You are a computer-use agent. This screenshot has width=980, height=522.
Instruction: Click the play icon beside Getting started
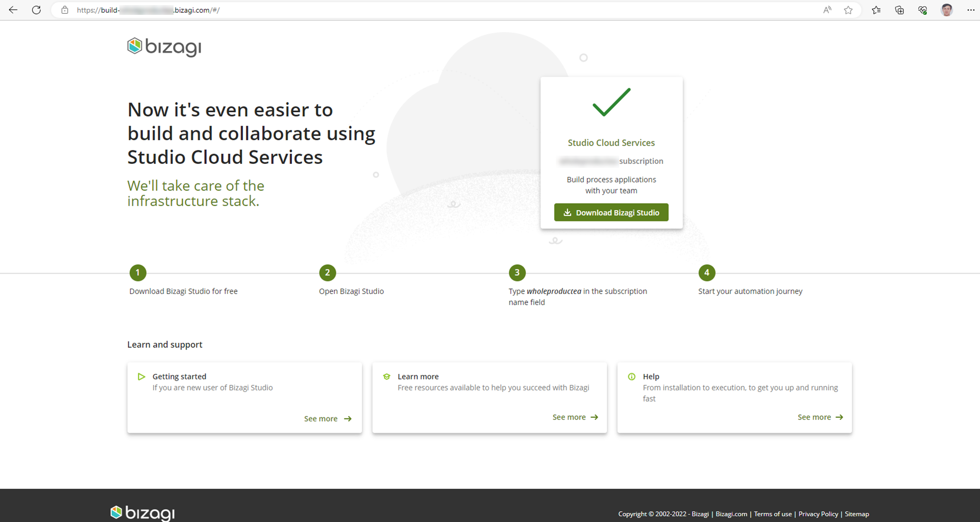click(x=141, y=377)
